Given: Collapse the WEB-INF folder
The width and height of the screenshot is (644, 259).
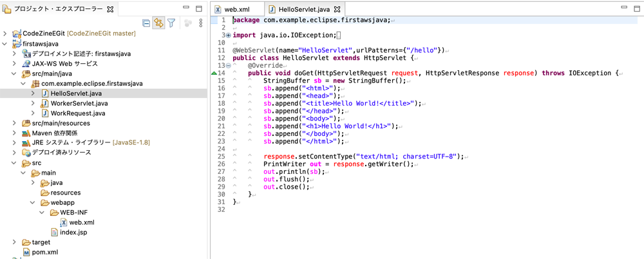Looking at the screenshot, I should (x=43, y=213).
